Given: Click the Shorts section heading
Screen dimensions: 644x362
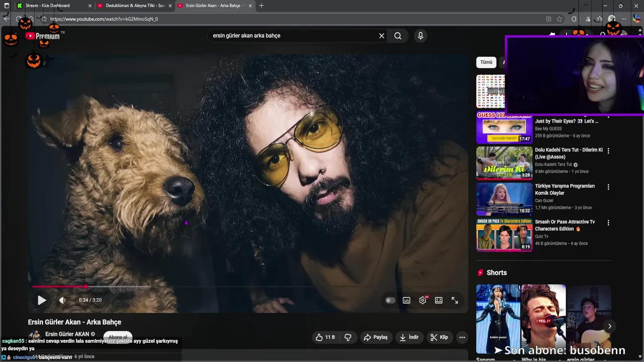Looking at the screenshot, I should point(497,273).
